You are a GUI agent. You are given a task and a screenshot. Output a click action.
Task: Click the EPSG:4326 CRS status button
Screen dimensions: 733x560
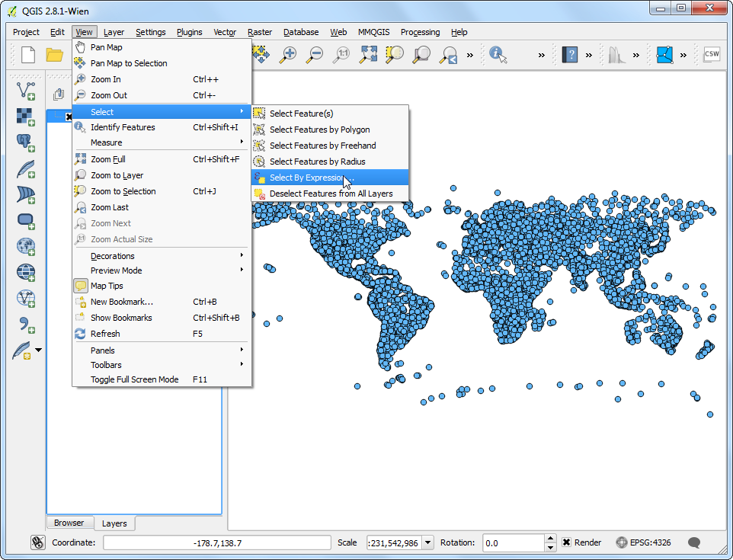click(x=645, y=542)
